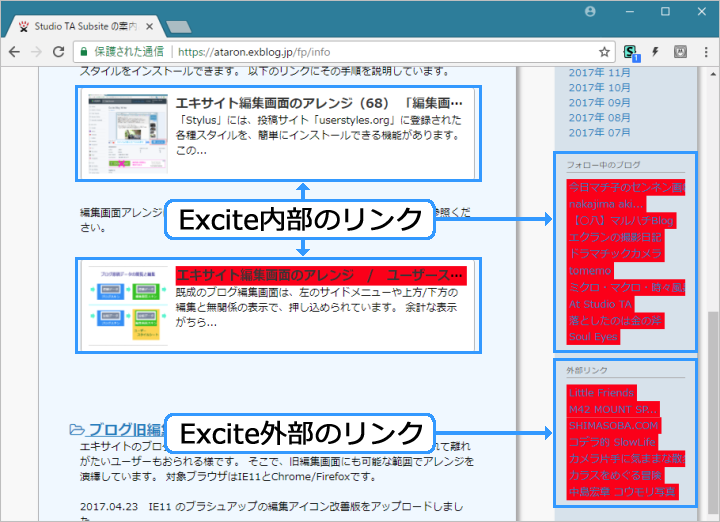720x522 pixels.
Task: Open a new tab next to Studio TA
Action: 179,27
